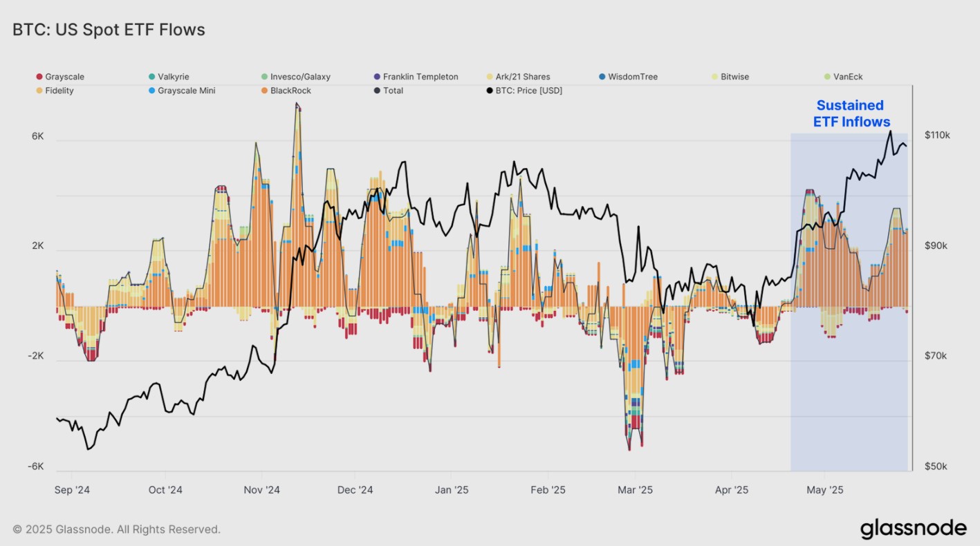
Task: Click the Feb '25 date label
Action: pos(548,490)
